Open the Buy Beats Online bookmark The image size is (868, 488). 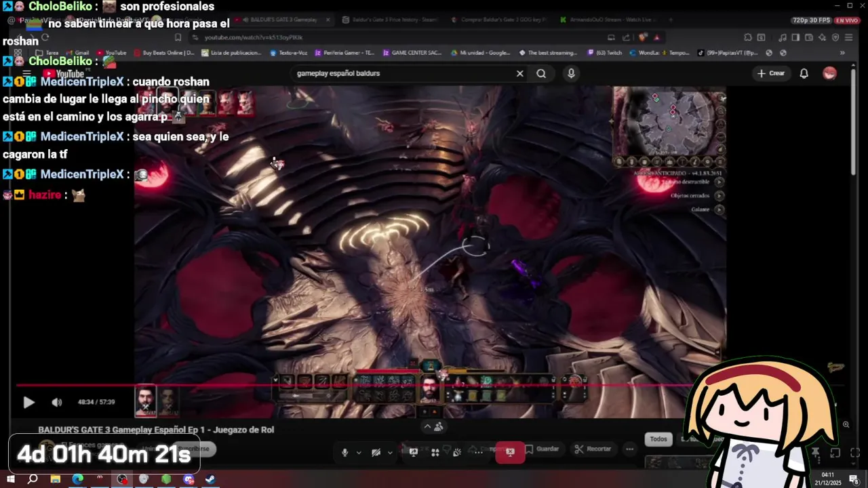pos(164,53)
